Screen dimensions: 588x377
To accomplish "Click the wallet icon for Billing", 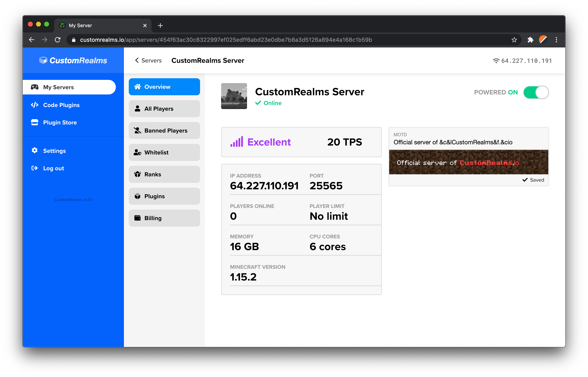I will coord(137,218).
